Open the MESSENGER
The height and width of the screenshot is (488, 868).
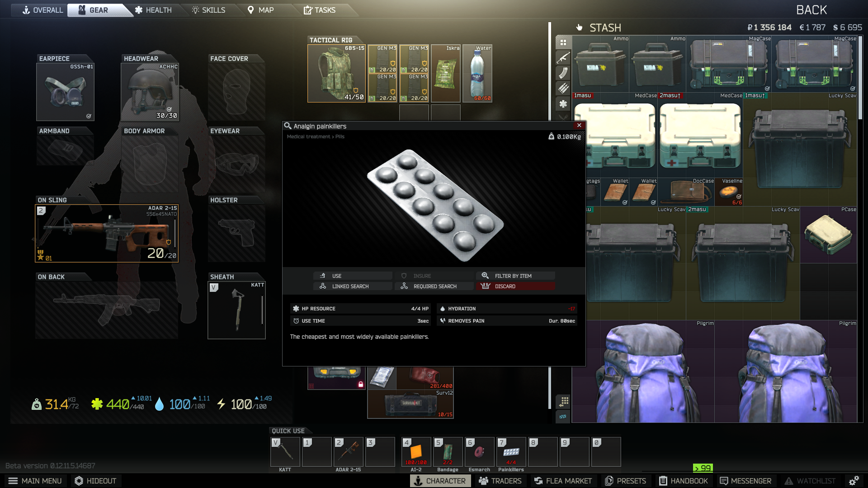(x=745, y=481)
